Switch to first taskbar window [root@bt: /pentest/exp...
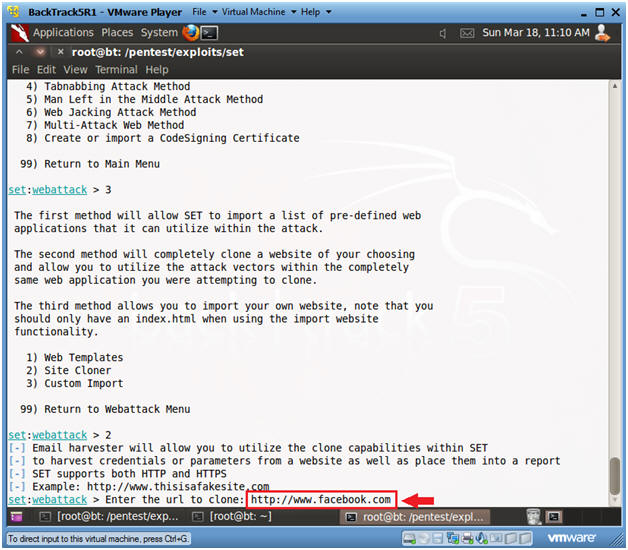Image resolution: width=628 pixels, height=550 pixels. click(109, 517)
